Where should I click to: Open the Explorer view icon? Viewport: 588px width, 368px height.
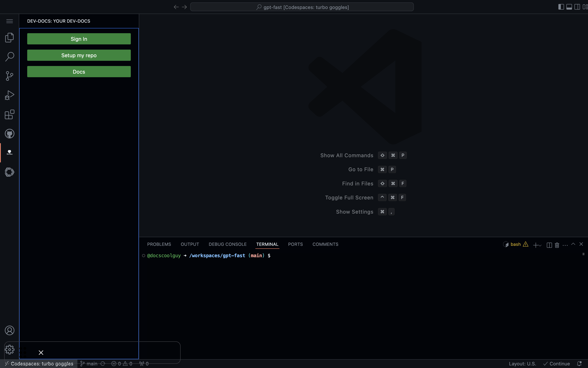pos(9,37)
